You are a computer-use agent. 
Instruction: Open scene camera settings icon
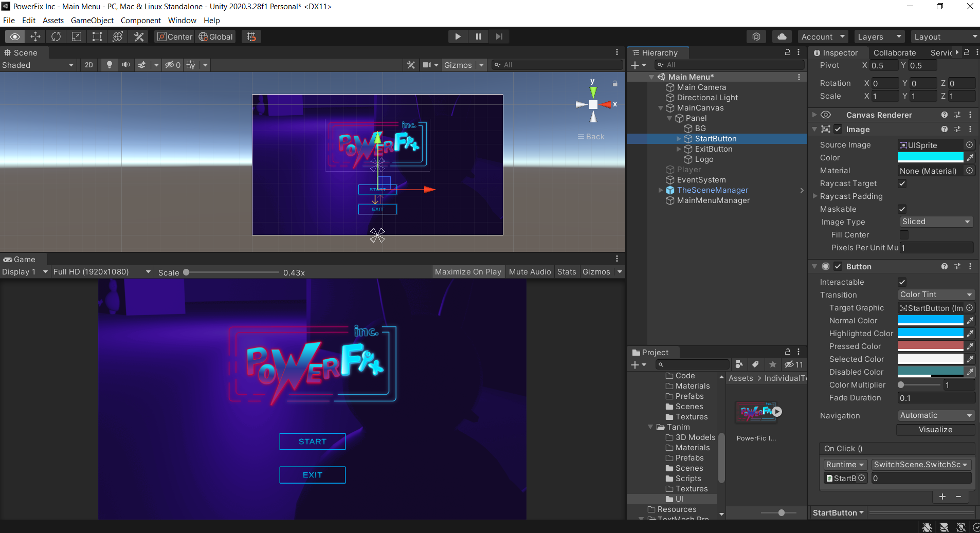click(x=427, y=65)
